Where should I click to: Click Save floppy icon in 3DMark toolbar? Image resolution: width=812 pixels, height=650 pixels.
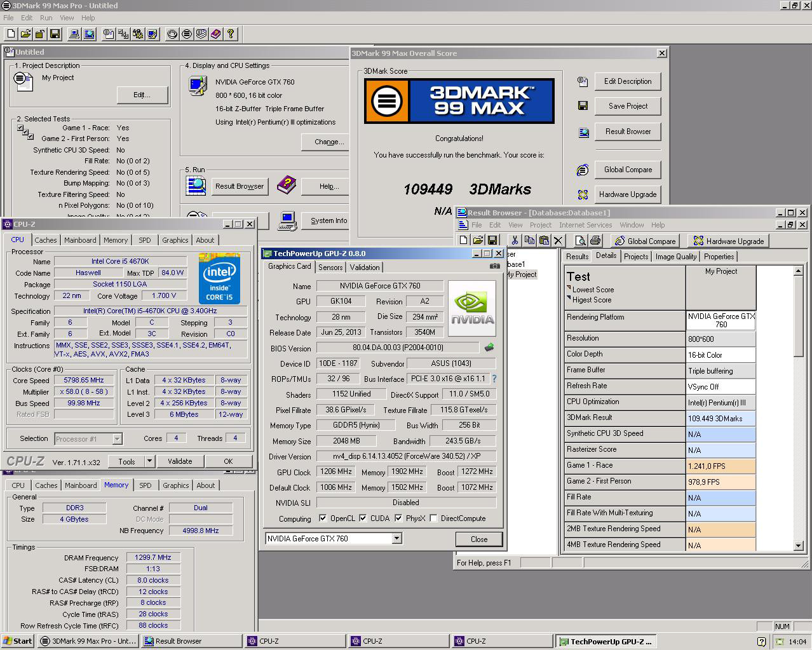(55, 34)
